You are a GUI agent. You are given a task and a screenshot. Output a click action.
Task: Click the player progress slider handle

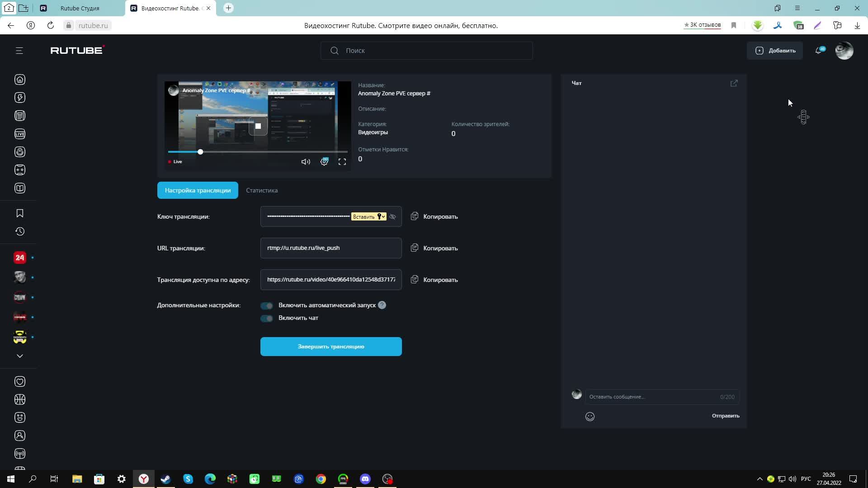pyautogui.click(x=200, y=152)
